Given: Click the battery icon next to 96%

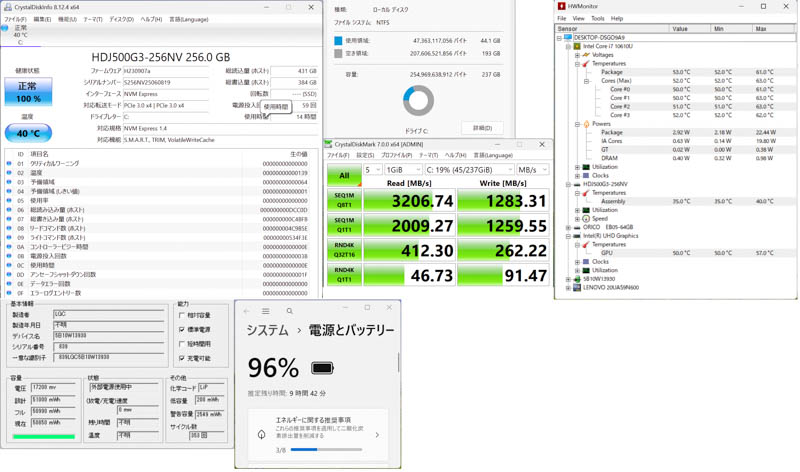Looking at the screenshot, I should coord(323,368).
